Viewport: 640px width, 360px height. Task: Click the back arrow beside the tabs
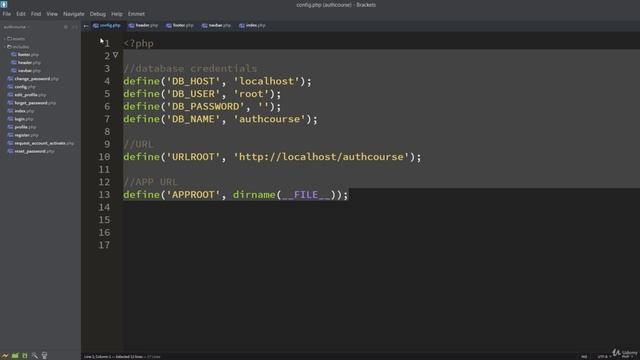tap(86, 26)
